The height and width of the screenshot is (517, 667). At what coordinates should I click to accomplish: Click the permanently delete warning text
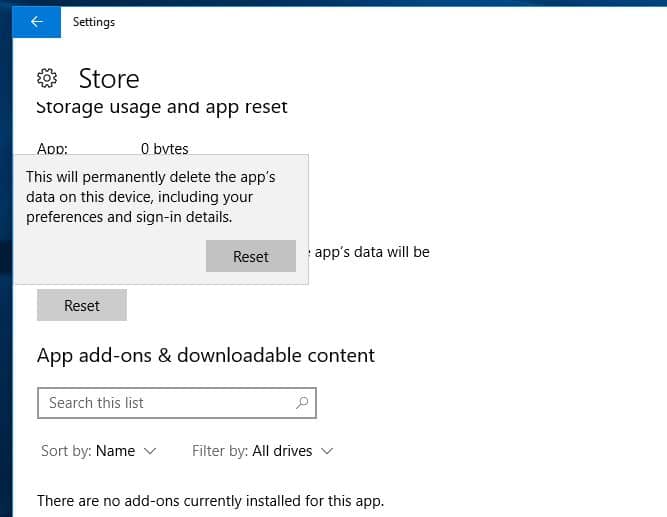tap(151, 197)
